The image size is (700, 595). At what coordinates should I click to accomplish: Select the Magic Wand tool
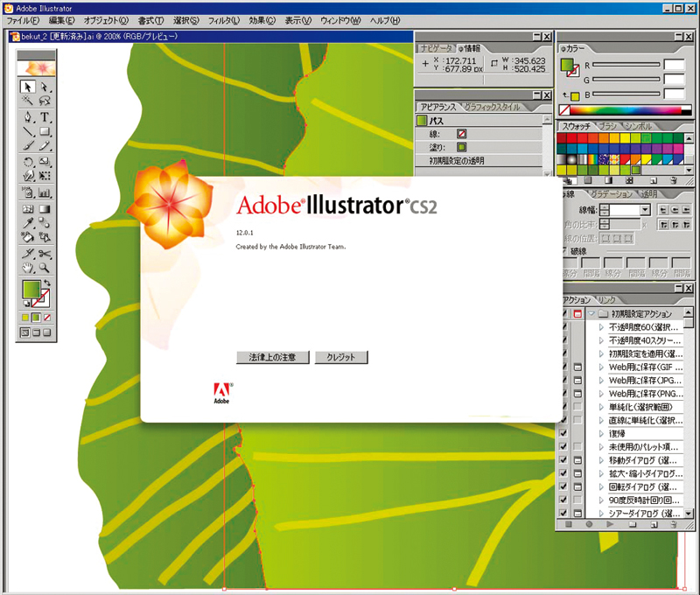[28, 101]
